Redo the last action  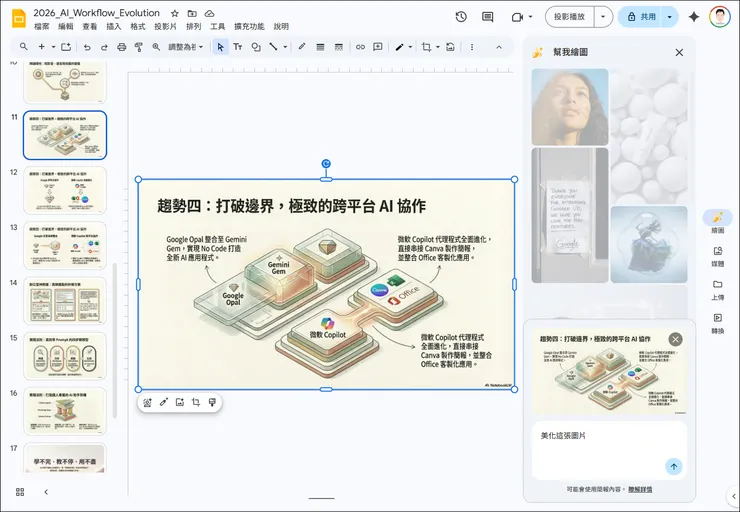click(x=104, y=47)
